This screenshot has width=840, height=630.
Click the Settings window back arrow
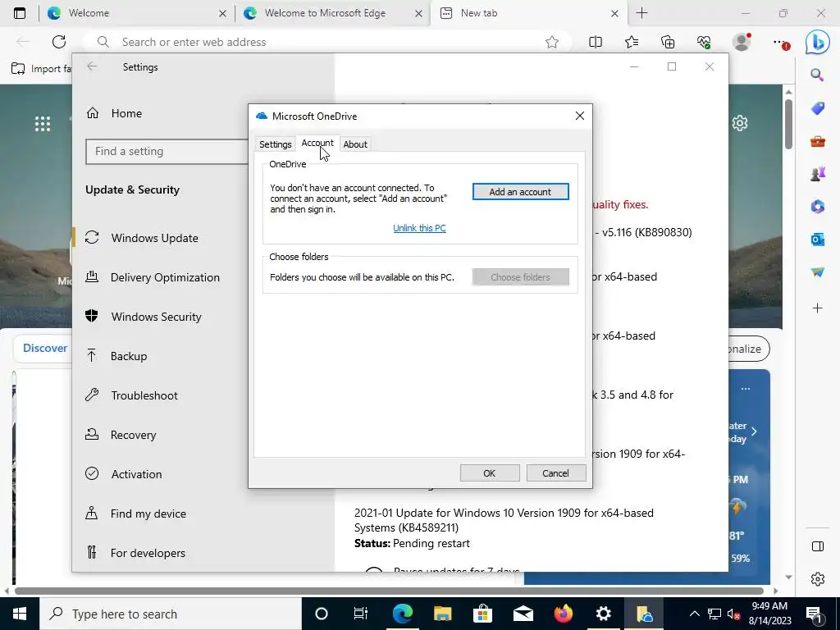(92, 66)
